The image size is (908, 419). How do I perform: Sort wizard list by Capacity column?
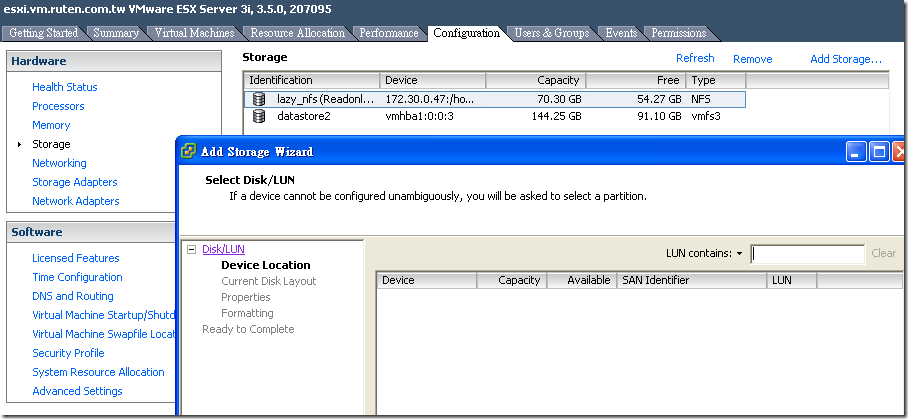pos(511,281)
